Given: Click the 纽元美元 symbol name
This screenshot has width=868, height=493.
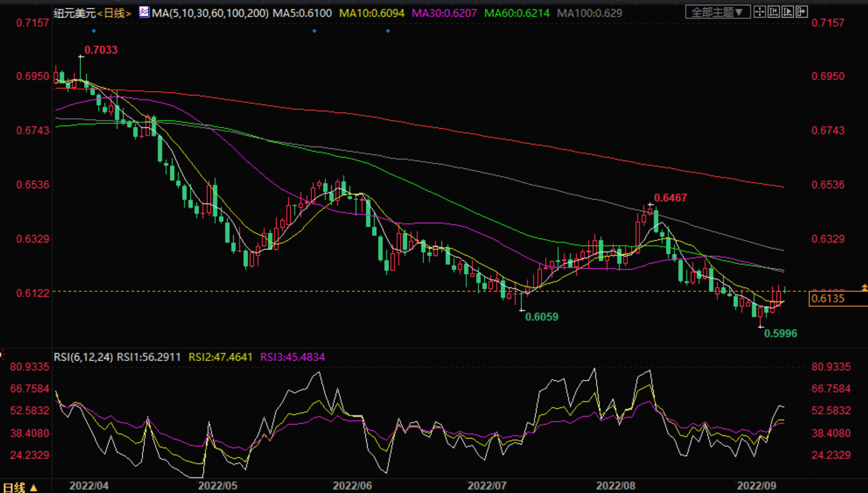Looking at the screenshot, I should pos(75,13).
